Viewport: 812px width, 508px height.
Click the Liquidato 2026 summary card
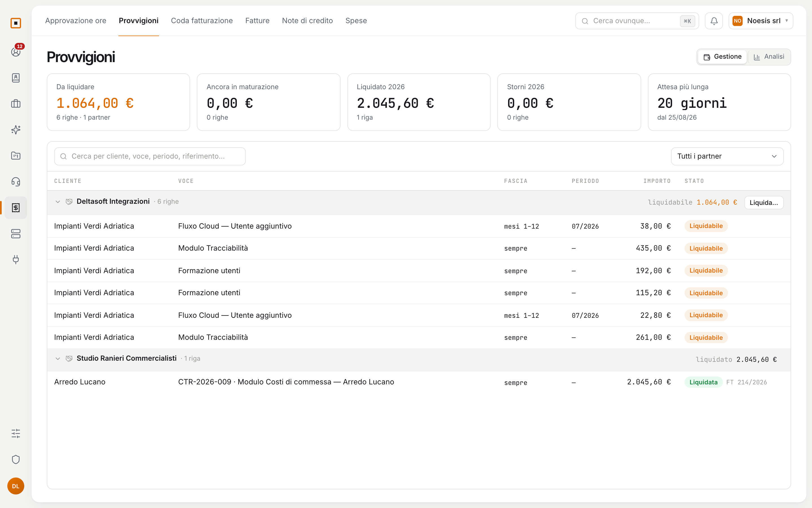click(x=419, y=102)
